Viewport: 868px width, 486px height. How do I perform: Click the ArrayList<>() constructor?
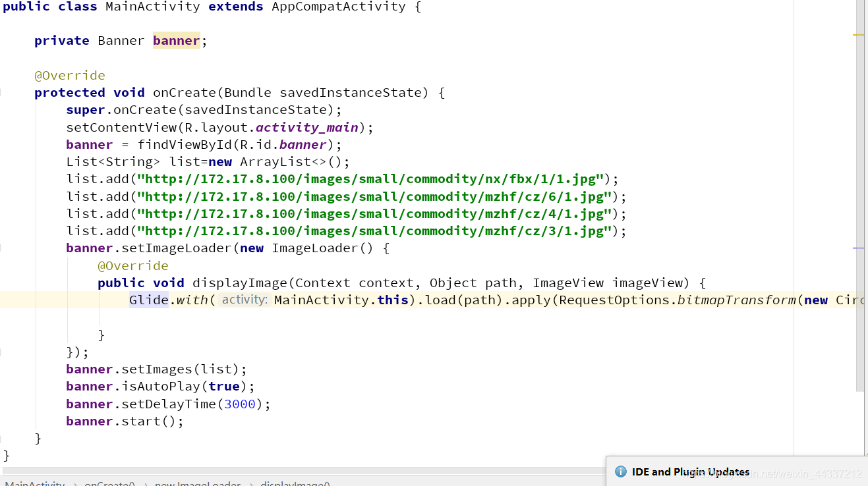point(291,162)
